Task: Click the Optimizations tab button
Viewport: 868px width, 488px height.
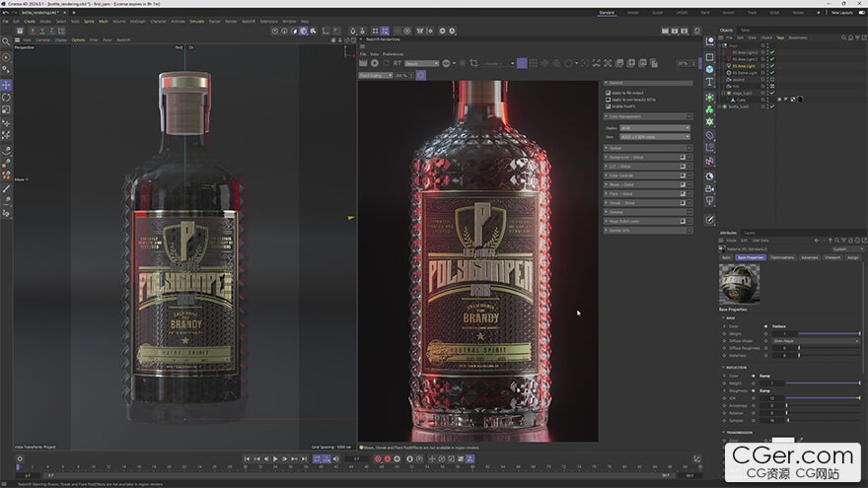Action: [782, 257]
